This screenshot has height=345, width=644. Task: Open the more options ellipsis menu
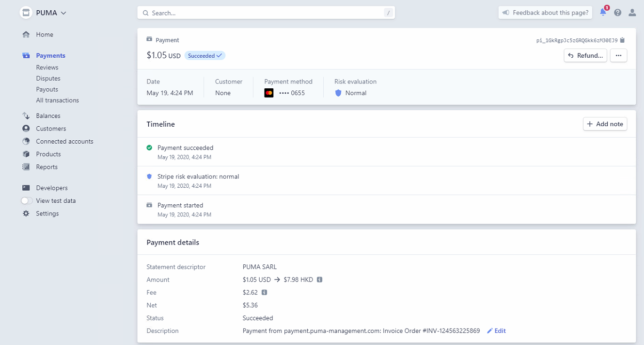pos(618,56)
